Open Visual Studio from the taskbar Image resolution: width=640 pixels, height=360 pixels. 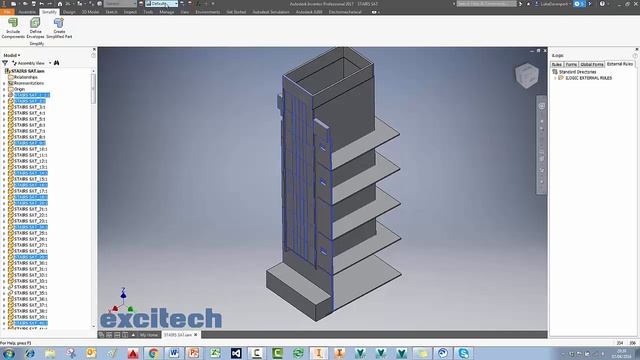tap(236, 353)
